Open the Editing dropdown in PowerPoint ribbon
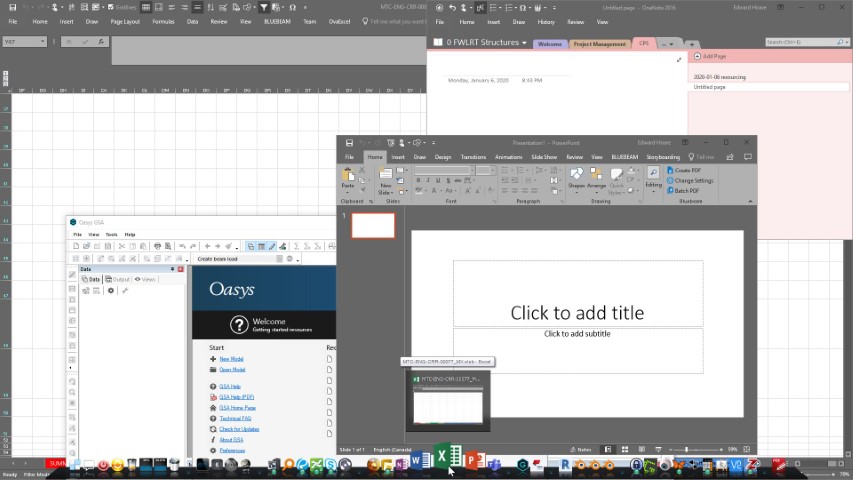This screenshot has height=480, width=853. (653, 179)
